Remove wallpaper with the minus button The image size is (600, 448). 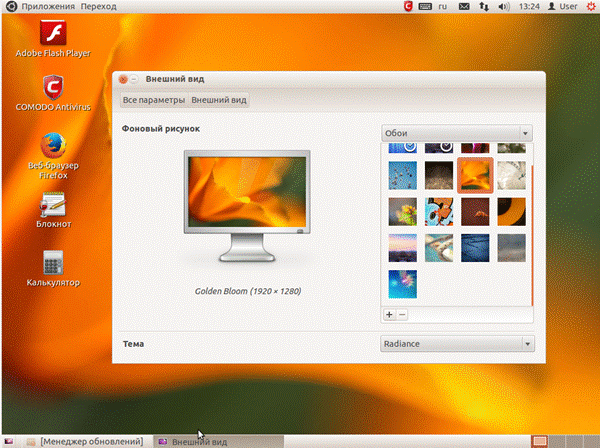(402, 314)
